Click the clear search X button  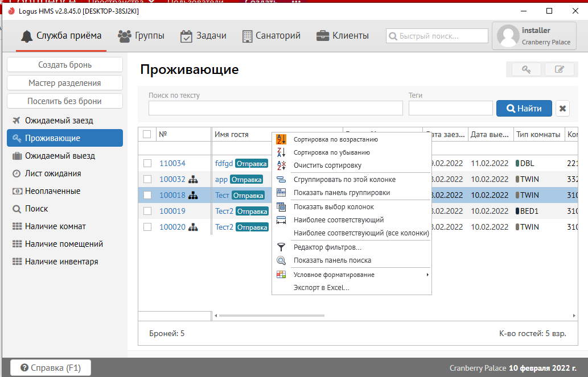(562, 109)
